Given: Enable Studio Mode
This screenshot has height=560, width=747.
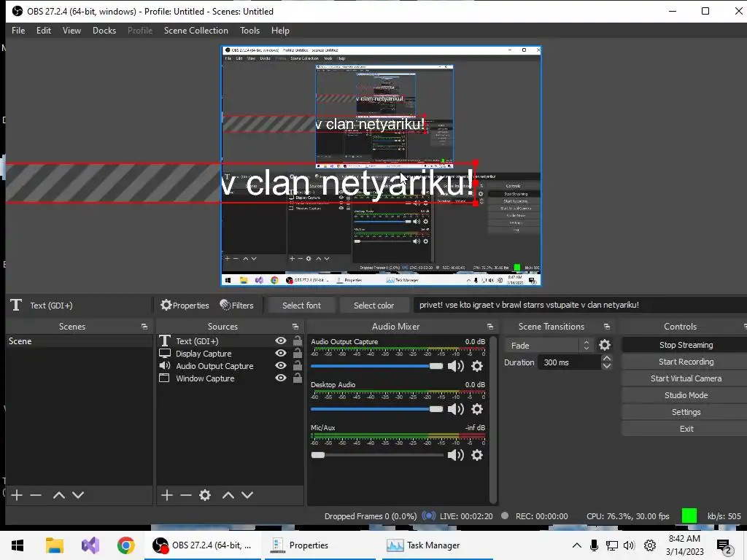Looking at the screenshot, I should tap(686, 394).
